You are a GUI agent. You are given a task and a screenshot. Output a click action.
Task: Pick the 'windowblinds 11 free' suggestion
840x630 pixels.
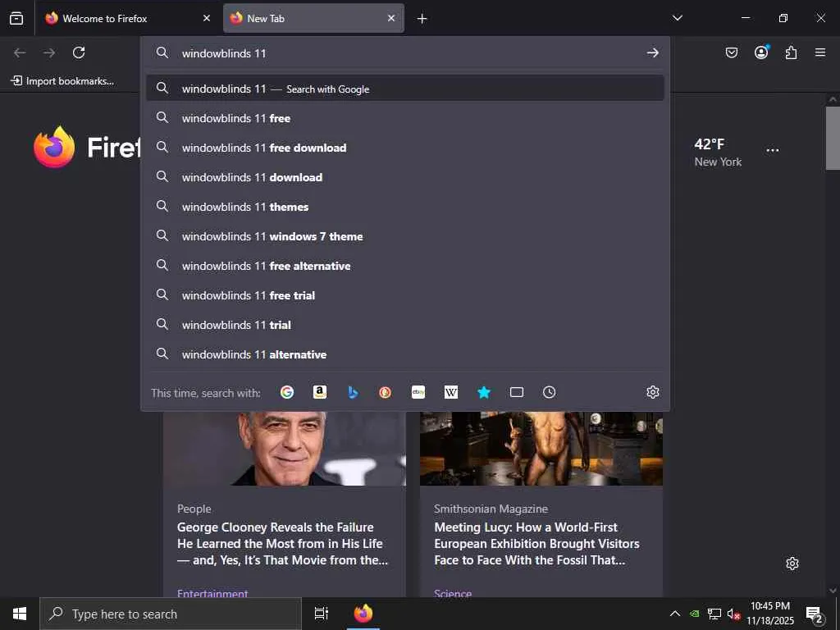pyautogui.click(x=405, y=118)
